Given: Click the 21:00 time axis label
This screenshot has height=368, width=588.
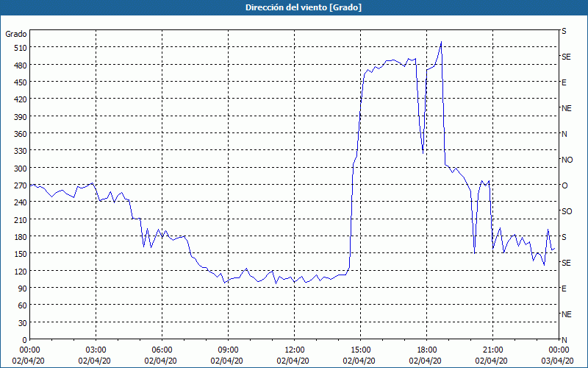Looking at the screenshot, I should pos(492,350).
